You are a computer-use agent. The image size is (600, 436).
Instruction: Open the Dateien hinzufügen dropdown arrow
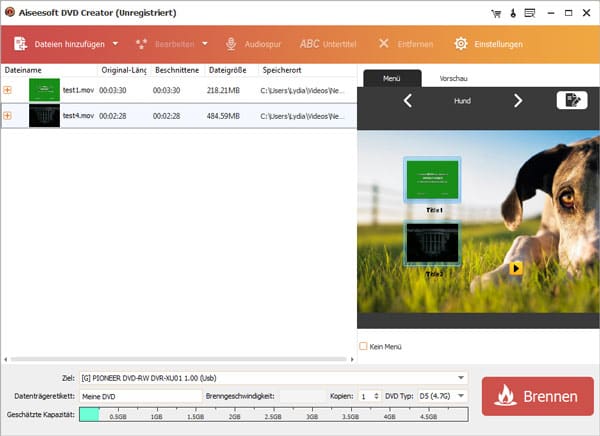tap(115, 44)
